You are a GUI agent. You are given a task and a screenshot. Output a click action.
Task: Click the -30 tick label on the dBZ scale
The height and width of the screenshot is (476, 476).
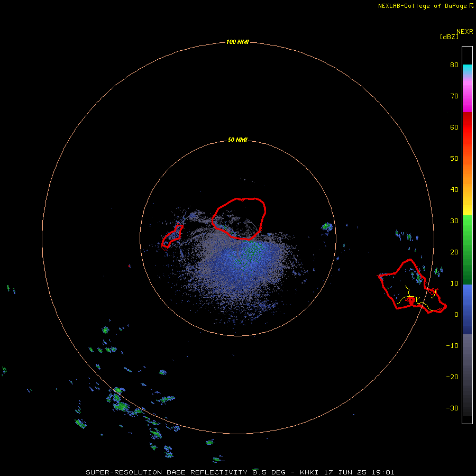tap(452, 408)
